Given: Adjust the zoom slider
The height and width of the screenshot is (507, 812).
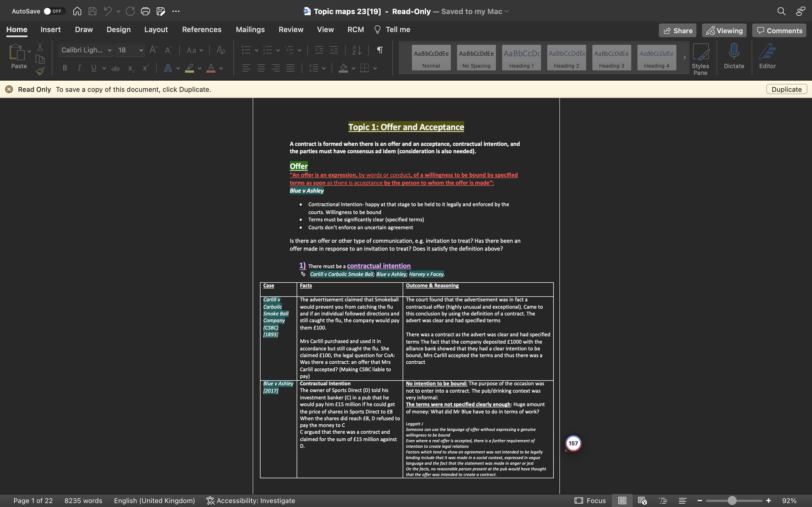Looking at the screenshot, I should [x=733, y=500].
